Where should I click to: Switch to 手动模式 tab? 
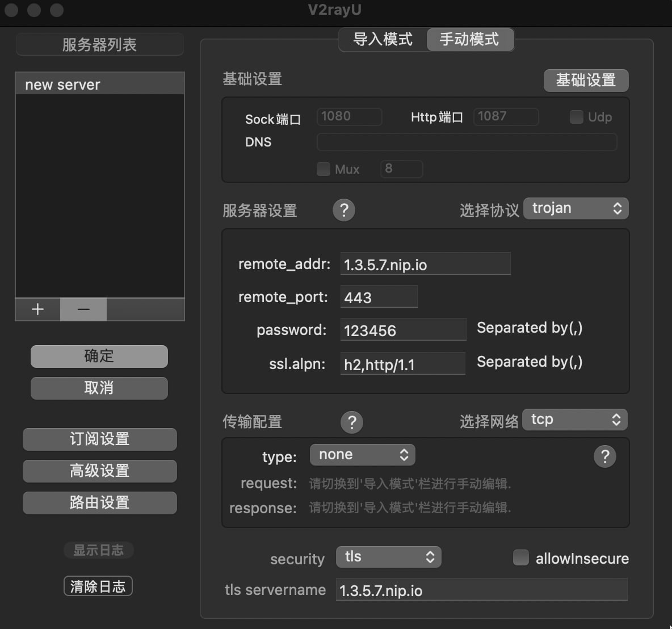pos(470,39)
